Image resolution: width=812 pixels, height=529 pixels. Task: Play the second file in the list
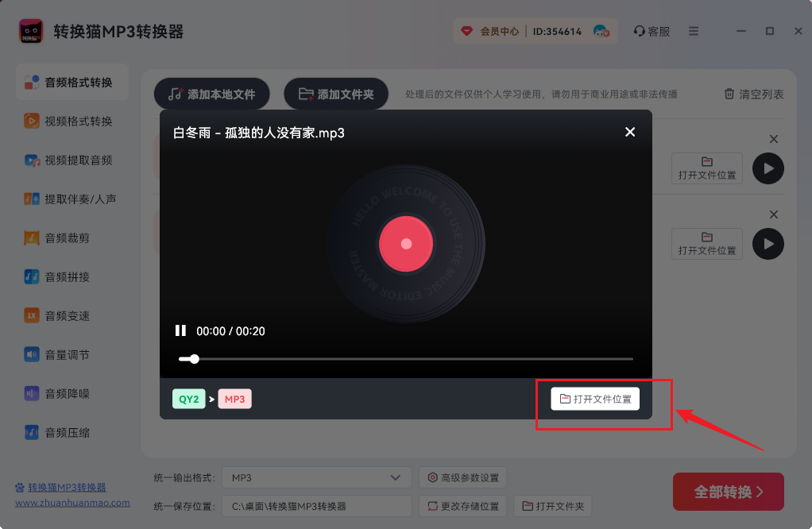click(767, 244)
